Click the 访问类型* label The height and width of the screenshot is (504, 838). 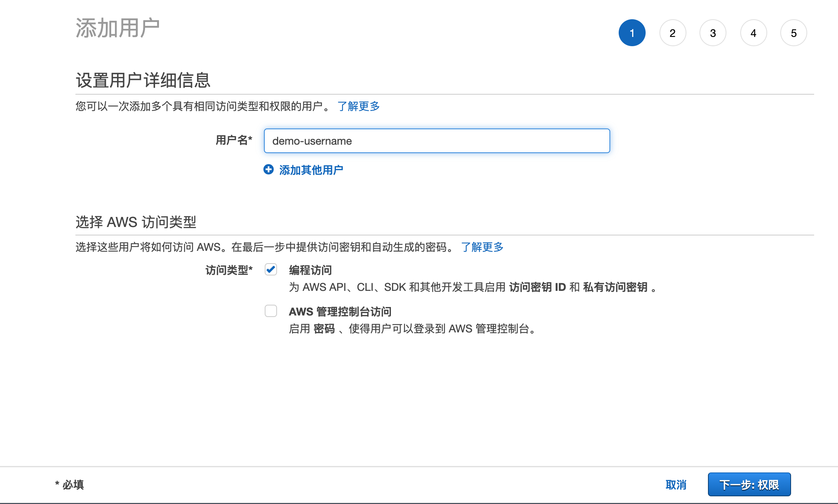point(229,270)
